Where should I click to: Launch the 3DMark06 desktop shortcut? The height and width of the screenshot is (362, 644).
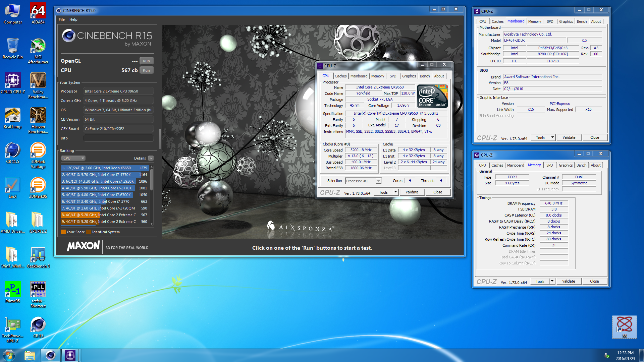click(38, 188)
